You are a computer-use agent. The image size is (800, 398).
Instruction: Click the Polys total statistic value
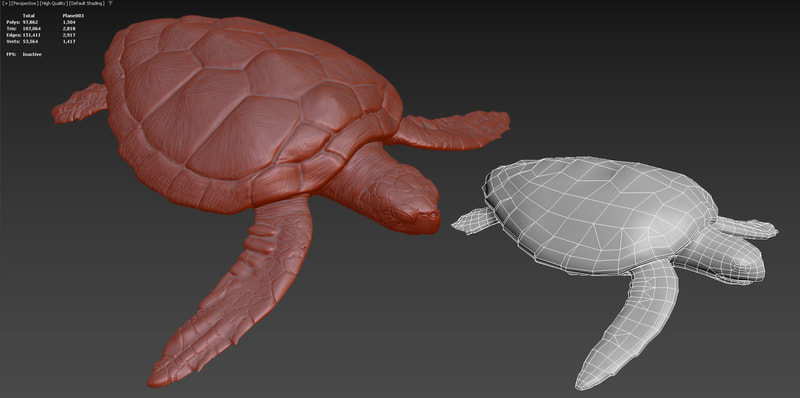point(31,22)
